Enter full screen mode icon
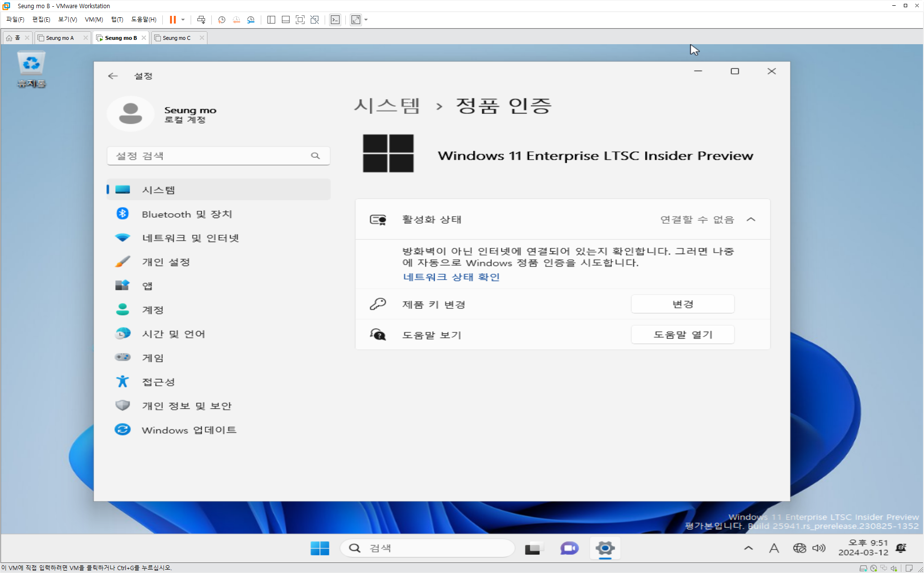This screenshot has width=924, height=573. 300,20
